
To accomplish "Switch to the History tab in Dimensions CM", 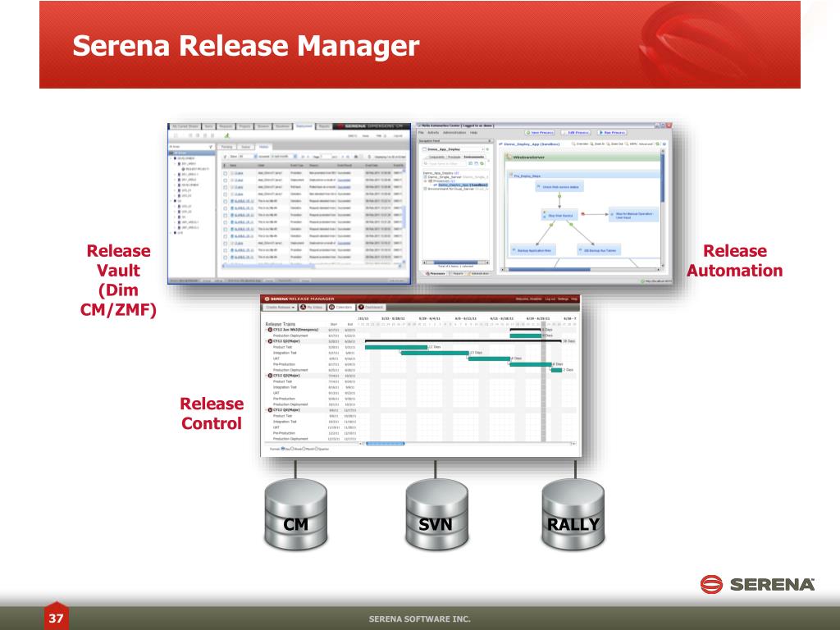I will pos(263,147).
